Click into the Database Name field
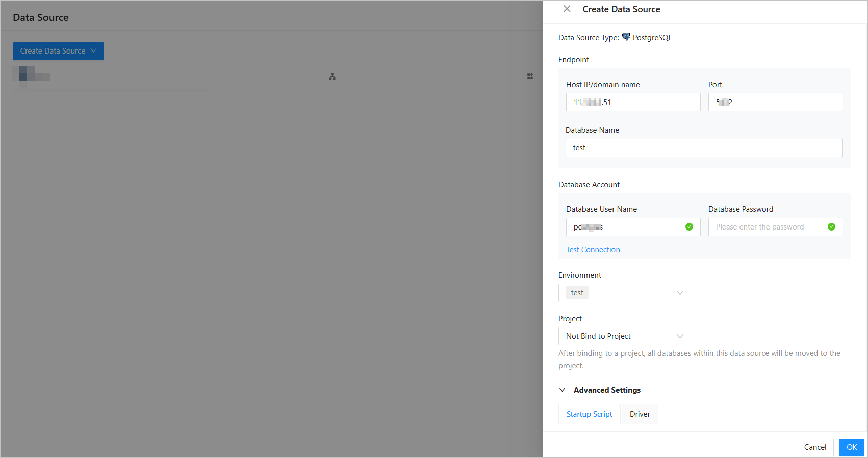The width and height of the screenshot is (868, 458). 704,148
